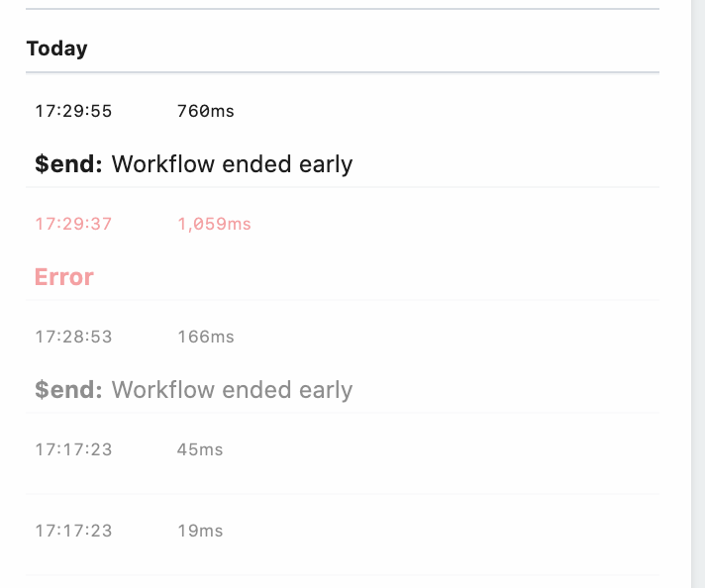Click the 760ms duration value
Image resolution: width=705 pixels, height=588 pixels.
click(205, 111)
